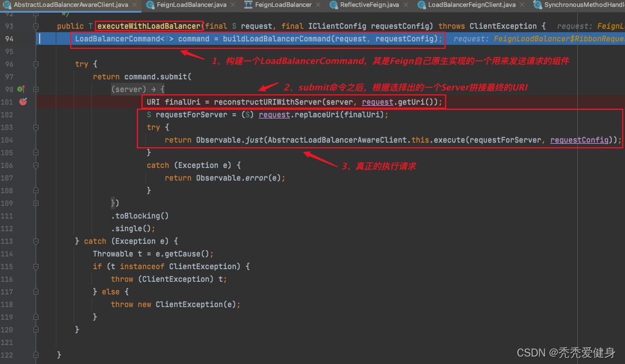Click the class icon of FeignLoadBalancer.java tab
625x364 pixels.
tap(150, 5)
